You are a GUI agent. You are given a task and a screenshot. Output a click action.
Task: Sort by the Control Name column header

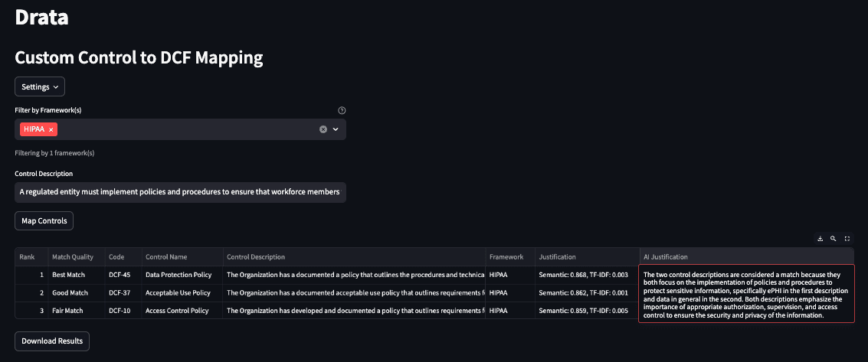tap(182, 257)
